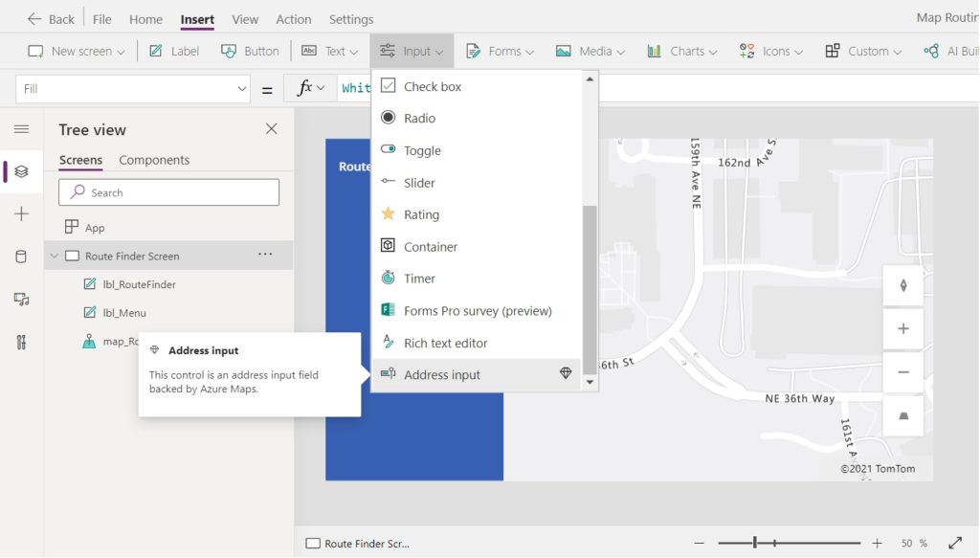
Task: Click the Tree view search box
Action: (x=168, y=191)
